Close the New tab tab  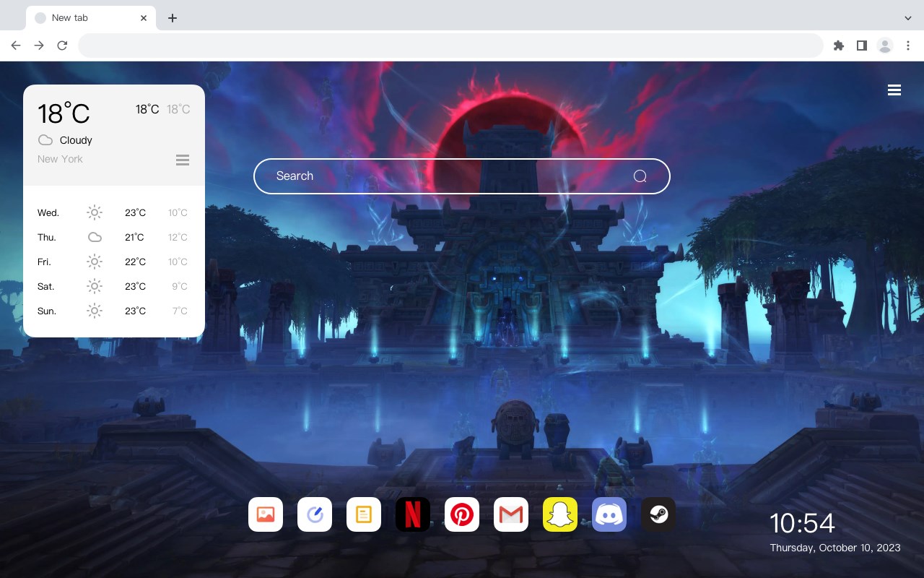coord(144,18)
